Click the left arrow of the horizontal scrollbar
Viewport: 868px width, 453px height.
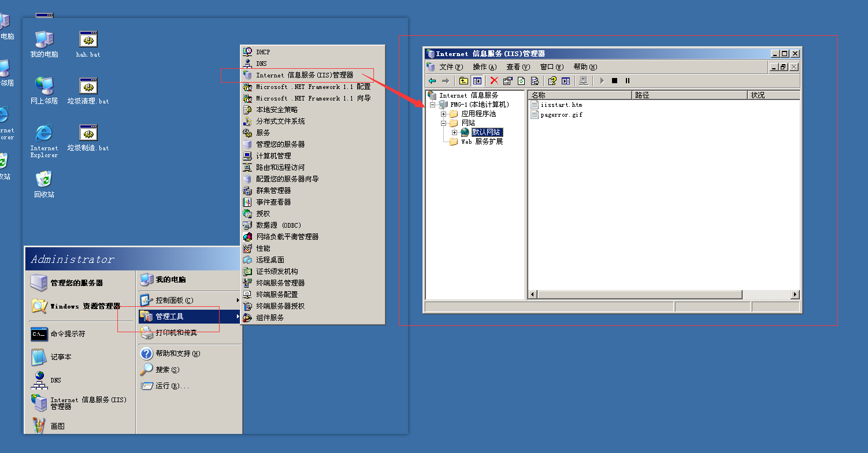point(533,295)
